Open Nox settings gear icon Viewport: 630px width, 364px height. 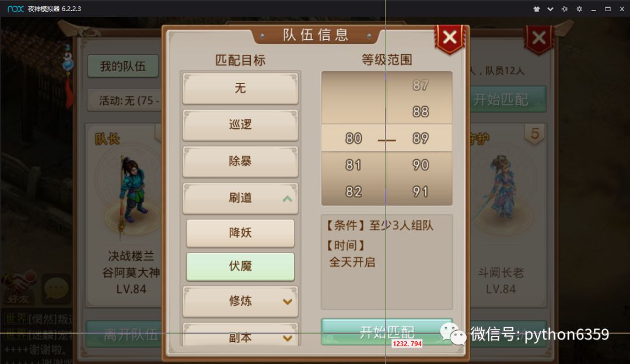(x=579, y=9)
